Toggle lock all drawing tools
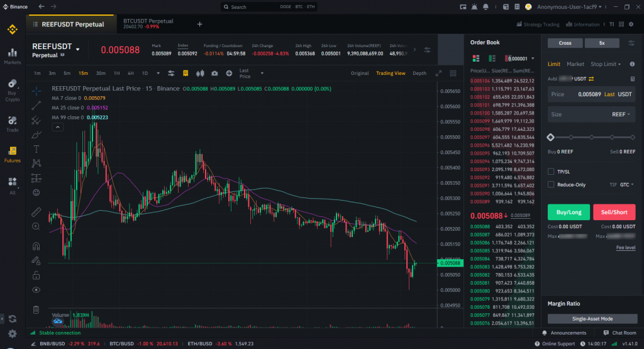 tap(36, 275)
